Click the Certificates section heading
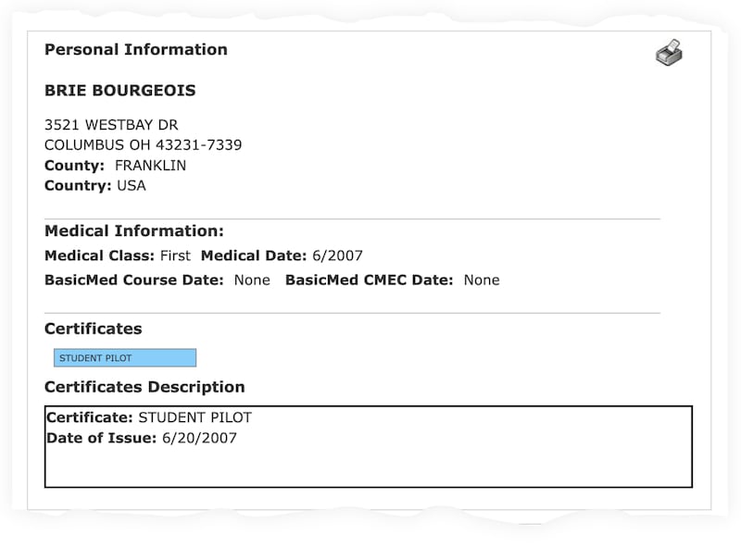Viewport: 741px width, 560px height. point(93,329)
